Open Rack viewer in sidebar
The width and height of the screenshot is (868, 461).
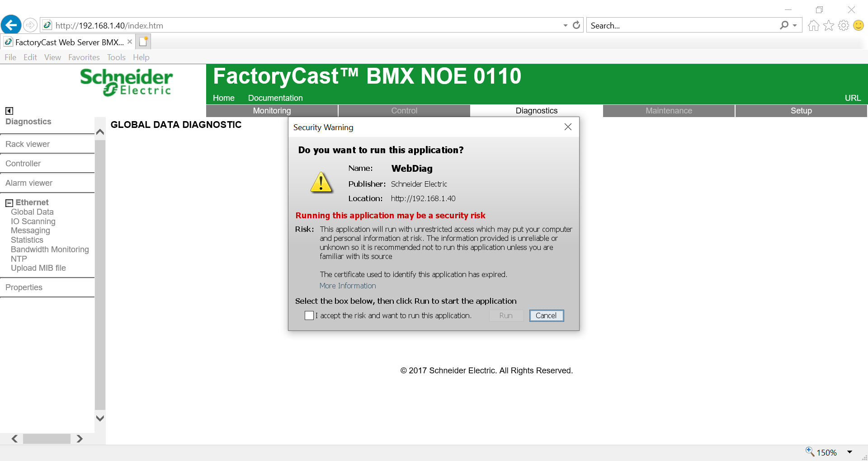pyautogui.click(x=28, y=144)
